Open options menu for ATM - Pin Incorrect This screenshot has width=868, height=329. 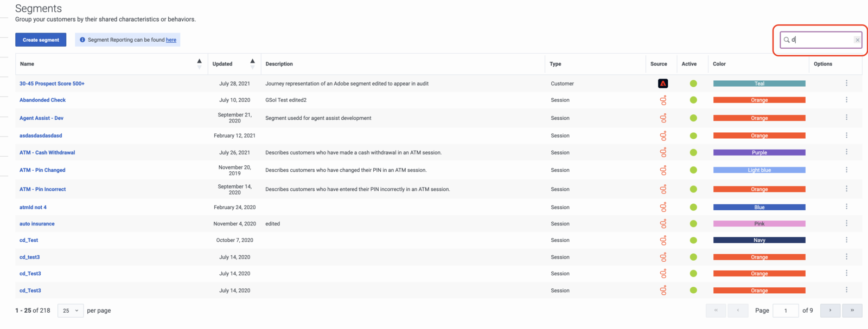tap(846, 189)
